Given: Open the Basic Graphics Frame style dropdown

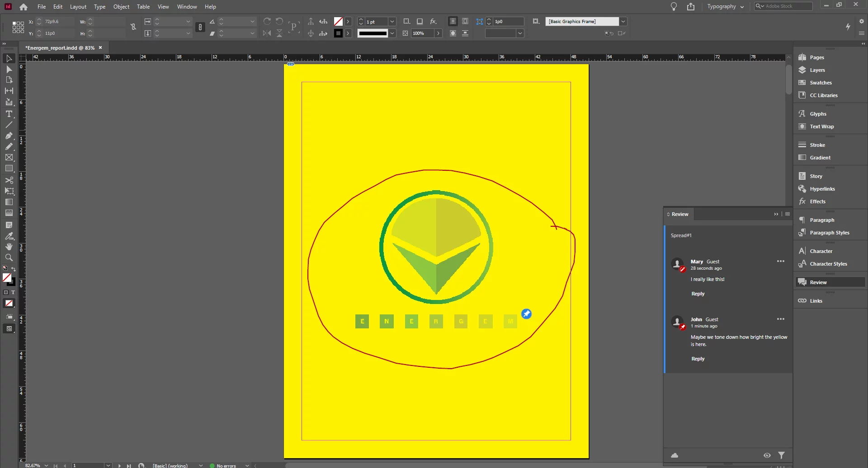Looking at the screenshot, I should tap(623, 21).
